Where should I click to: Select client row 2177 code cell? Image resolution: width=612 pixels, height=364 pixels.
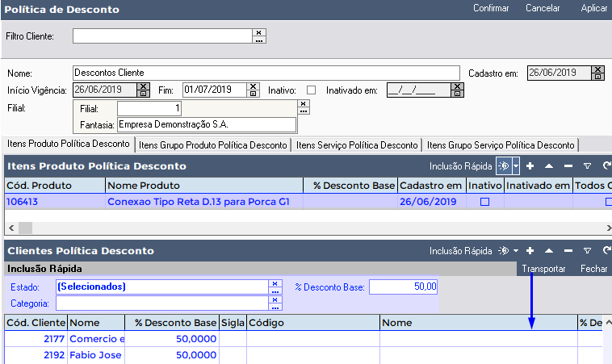pyautogui.click(x=36, y=339)
